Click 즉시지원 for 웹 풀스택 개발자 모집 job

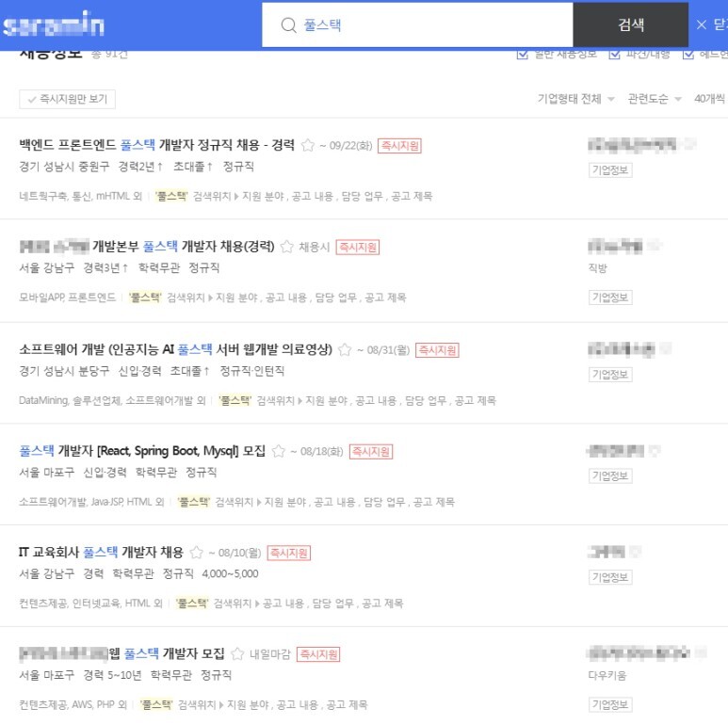point(318,654)
